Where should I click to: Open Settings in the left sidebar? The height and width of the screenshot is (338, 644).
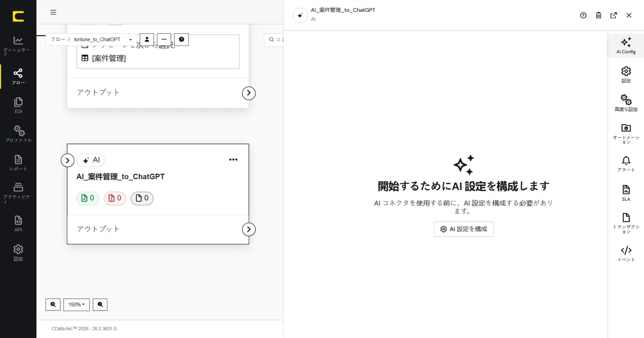18,253
